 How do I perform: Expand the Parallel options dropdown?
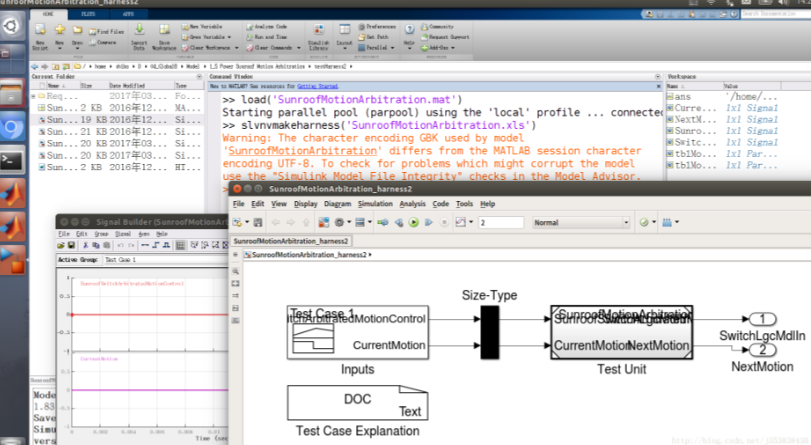378,46
